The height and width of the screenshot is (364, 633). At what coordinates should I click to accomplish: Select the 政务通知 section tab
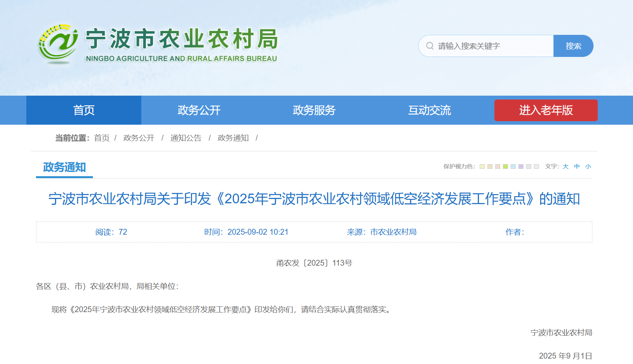64,167
